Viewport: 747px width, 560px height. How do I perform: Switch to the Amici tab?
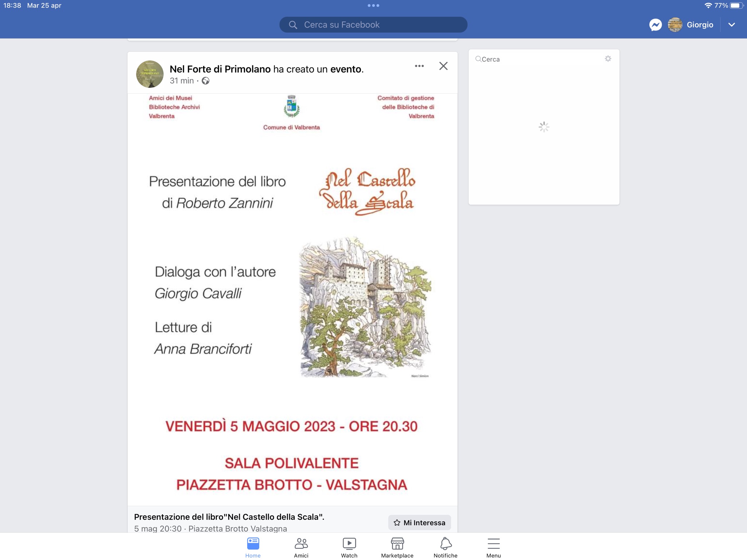click(x=301, y=547)
